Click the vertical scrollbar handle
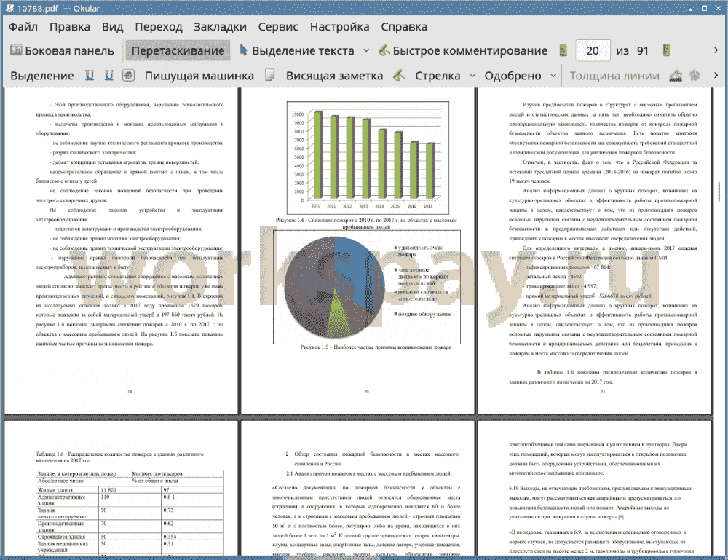The width and height of the screenshot is (728, 560). [x=719, y=192]
